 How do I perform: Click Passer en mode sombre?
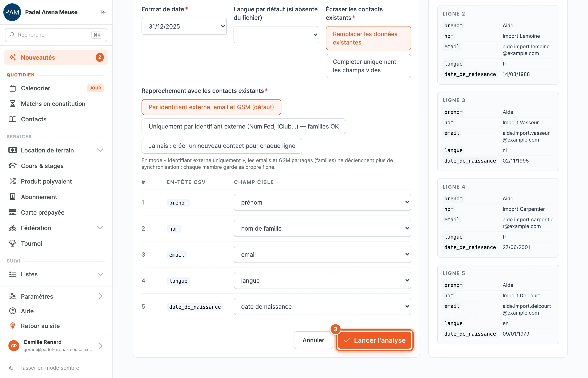click(49, 368)
